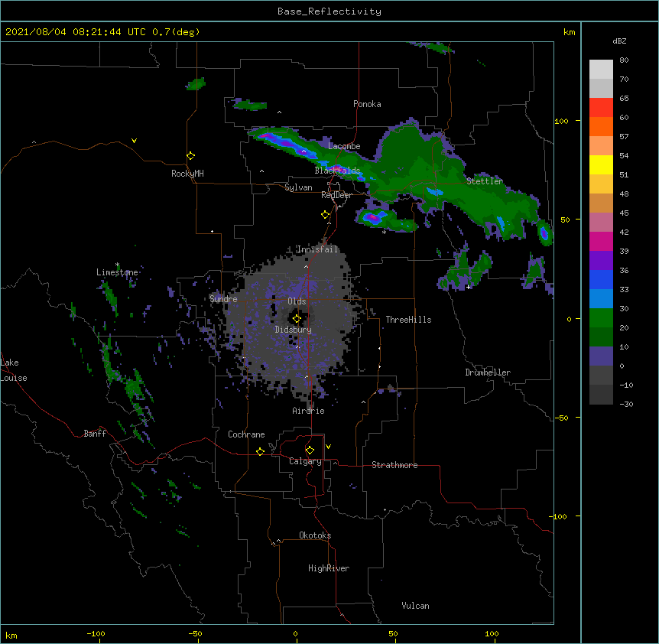659x644 pixels.
Task: Click the Okotoks label
Action: coord(315,535)
